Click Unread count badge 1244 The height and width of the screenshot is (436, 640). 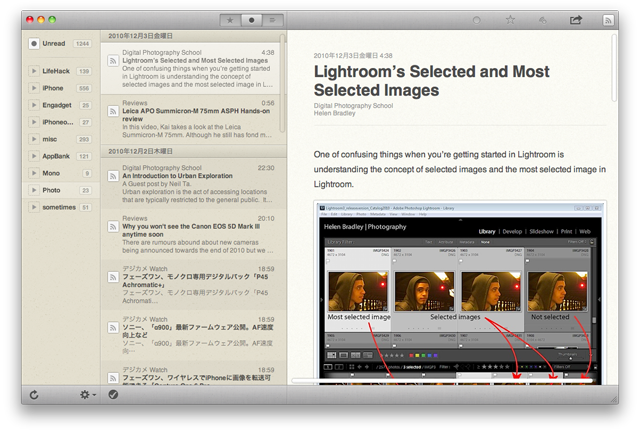click(x=82, y=44)
